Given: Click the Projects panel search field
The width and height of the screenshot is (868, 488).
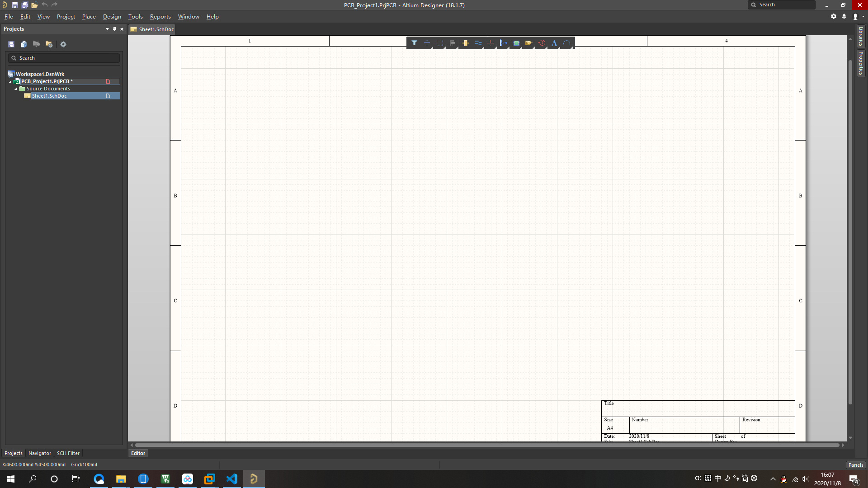Looking at the screenshot, I should point(63,58).
